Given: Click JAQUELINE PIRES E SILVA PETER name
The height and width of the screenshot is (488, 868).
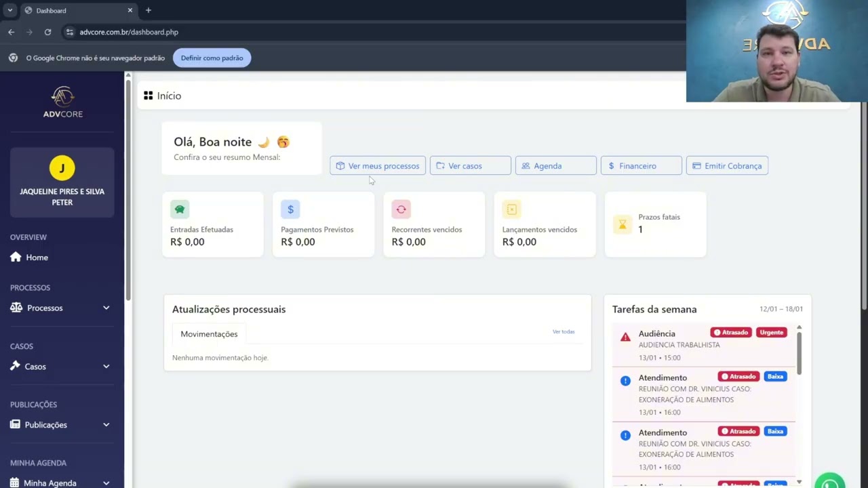Looking at the screenshot, I should 62,197.
